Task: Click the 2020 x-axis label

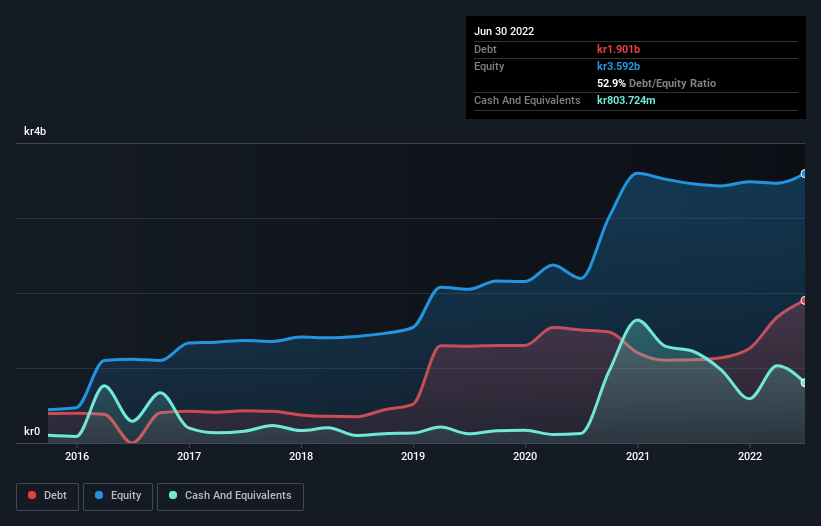Action: point(525,456)
